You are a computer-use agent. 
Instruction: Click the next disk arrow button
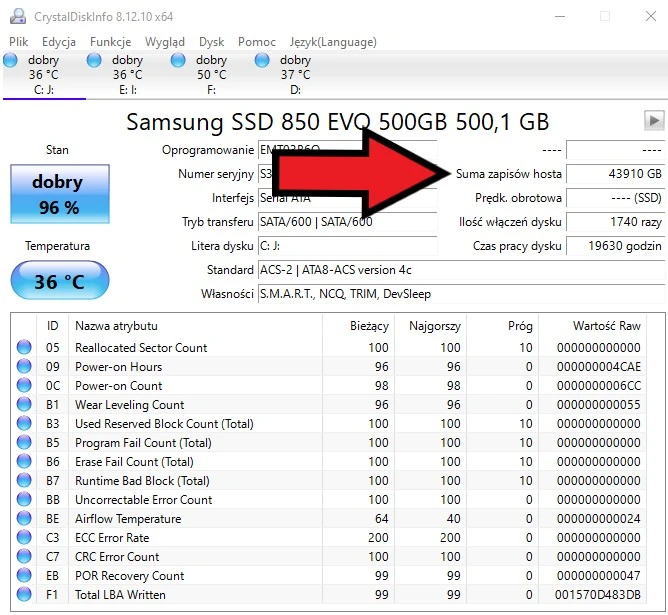tap(654, 120)
